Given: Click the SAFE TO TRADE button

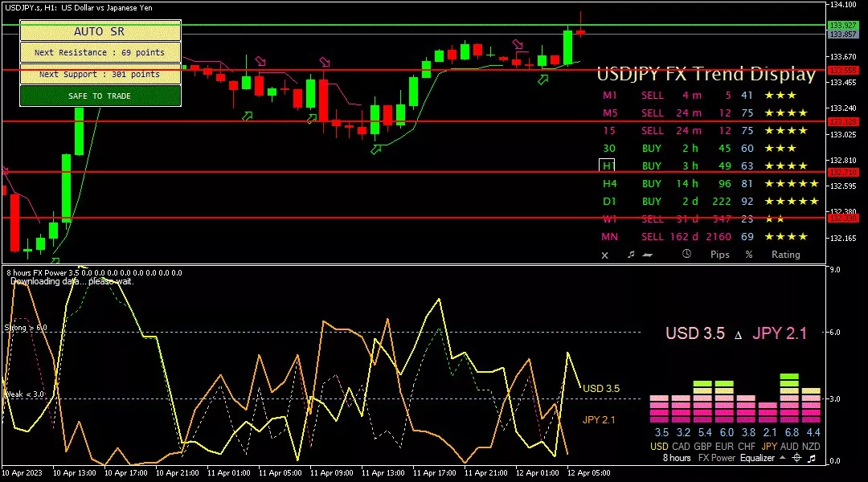Looking at the screenshot, I should pyautogui.click(x=100, y=96).
